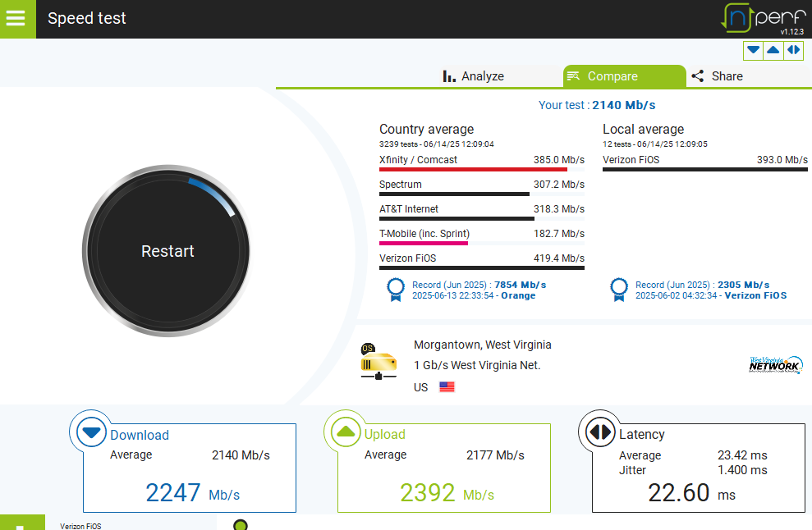Select the latency filter icon

point(793,50)
